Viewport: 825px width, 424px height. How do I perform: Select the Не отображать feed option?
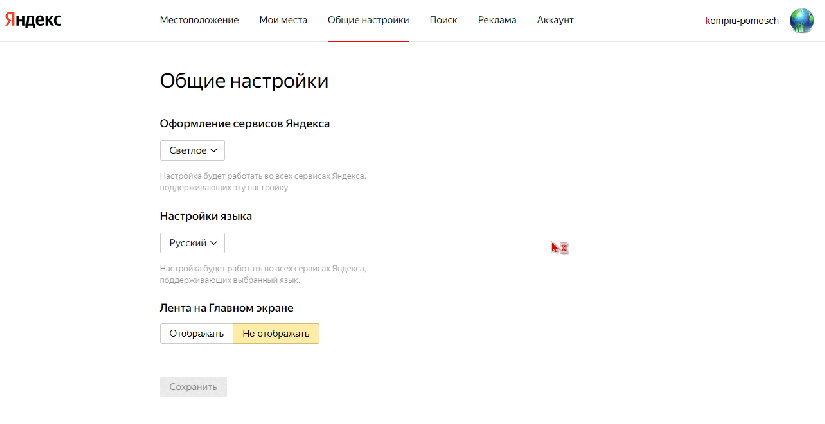(276, 334)
